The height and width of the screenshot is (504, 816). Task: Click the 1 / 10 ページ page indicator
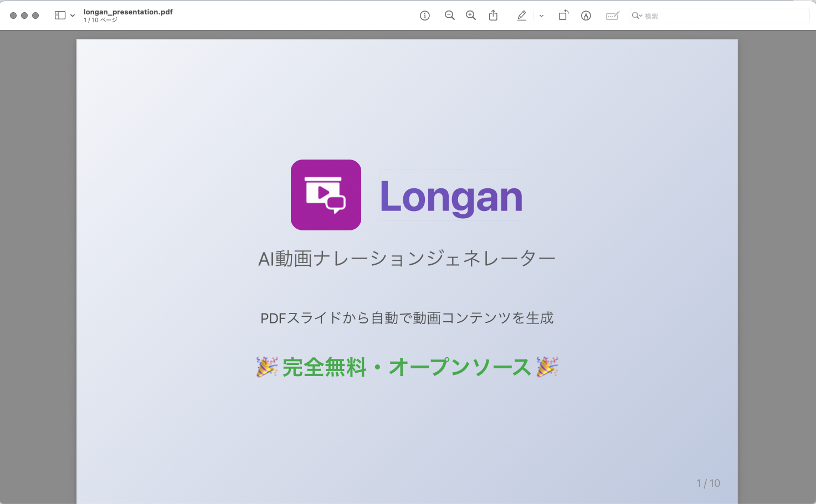[100, 20]
